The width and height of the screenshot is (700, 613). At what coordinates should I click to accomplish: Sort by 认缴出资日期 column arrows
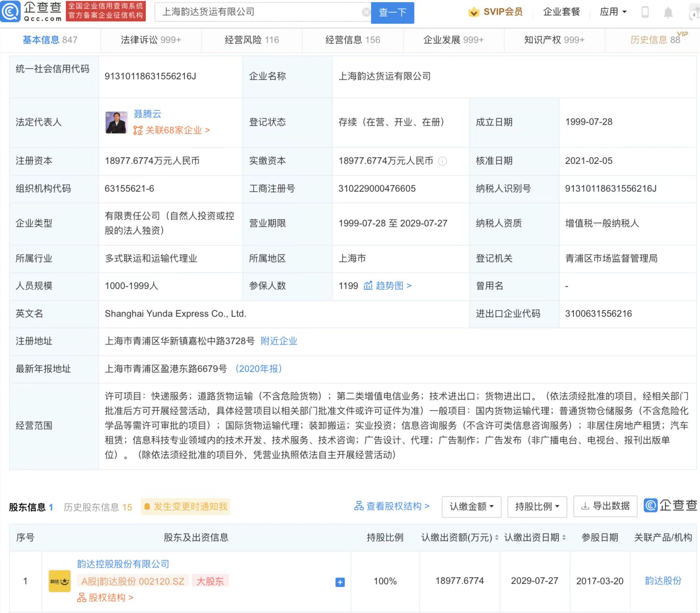[x=564, y=537]
